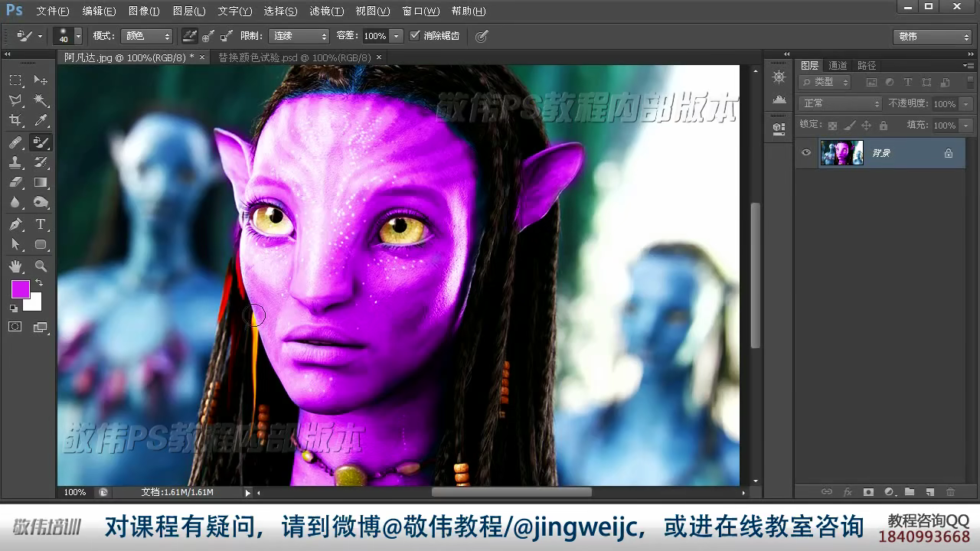Create a new layer
The height and width of the screenshot is (551, 980).
pyautogui.click(x=930, y=492)
